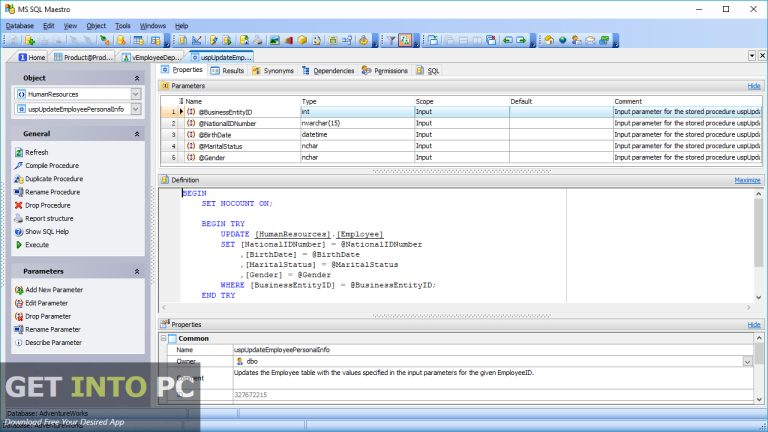The width and height of the screenshot is (768, 432).
Task: Click the Edit Parameter icon
Action: (18, 303)
